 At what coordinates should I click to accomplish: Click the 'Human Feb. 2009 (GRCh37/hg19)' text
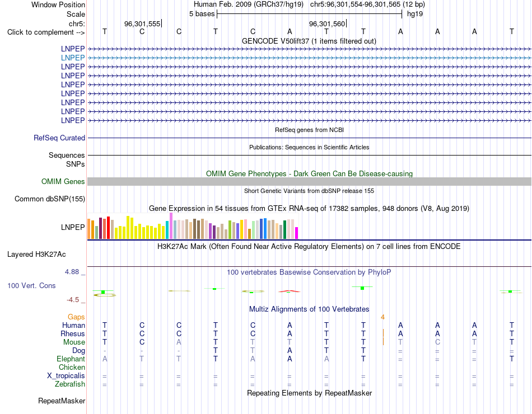pos(249,4)
